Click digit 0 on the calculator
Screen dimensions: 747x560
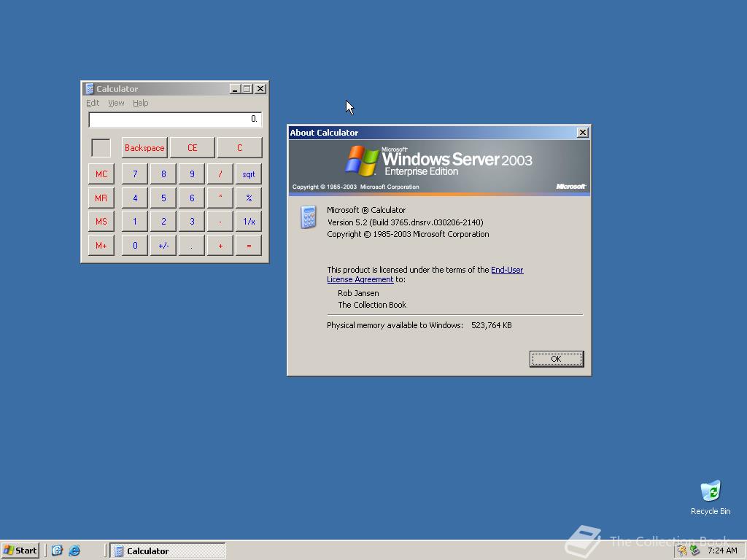coord(135,245)
